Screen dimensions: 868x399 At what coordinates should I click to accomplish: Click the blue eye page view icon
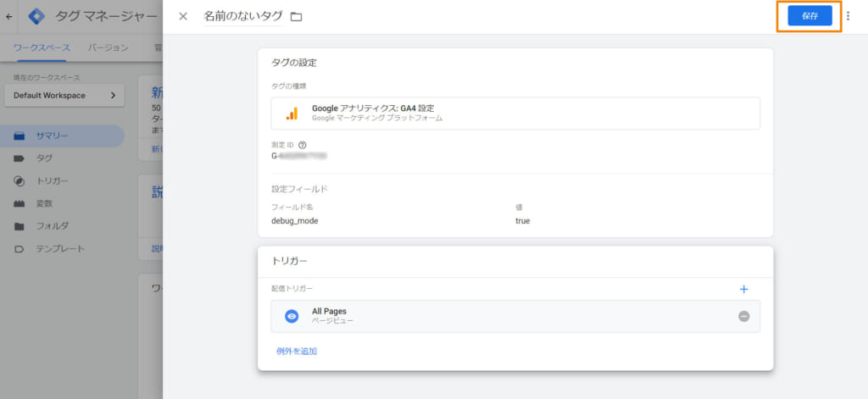pos(292,316)
